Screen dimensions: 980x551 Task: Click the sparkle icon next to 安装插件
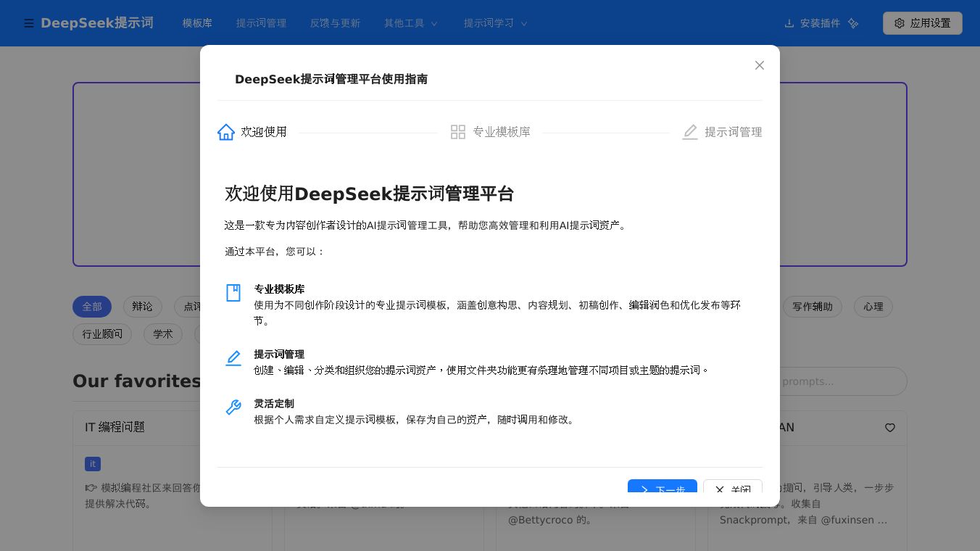[x=853, y=23]
